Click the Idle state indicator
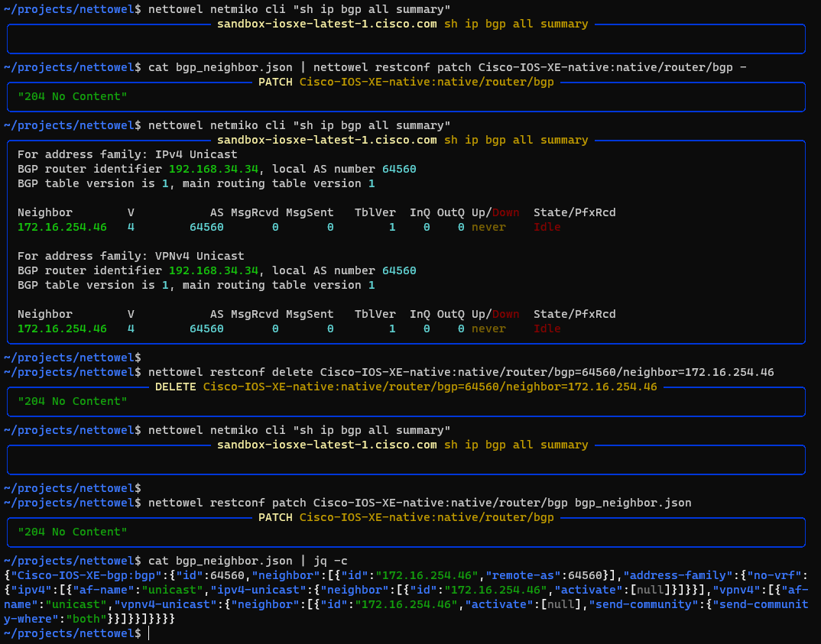 coord(547,227)
